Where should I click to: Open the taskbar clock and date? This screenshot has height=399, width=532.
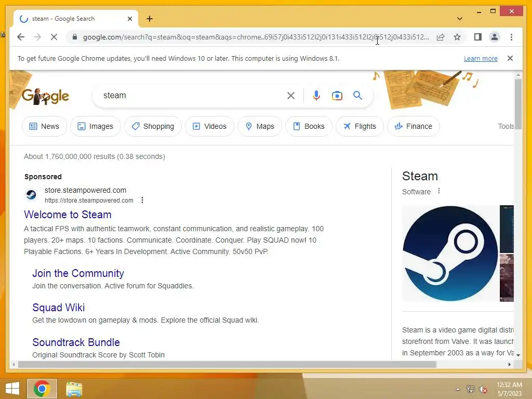(x=509, y=389)
